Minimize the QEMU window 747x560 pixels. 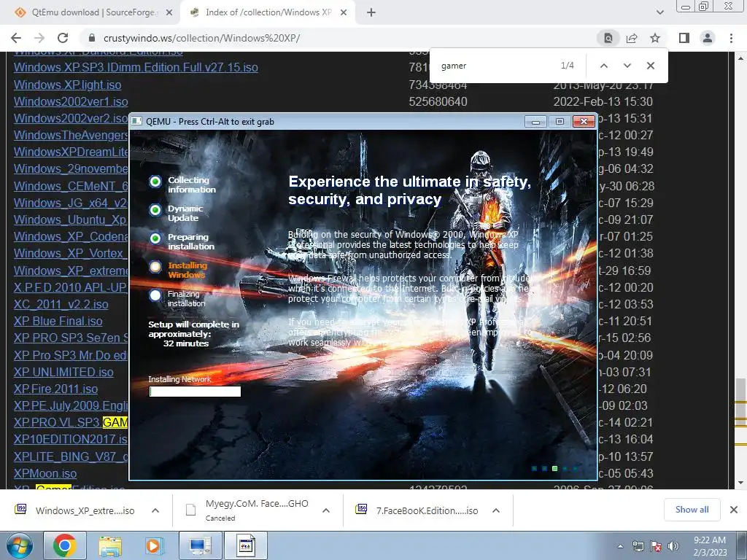(535, 122)
